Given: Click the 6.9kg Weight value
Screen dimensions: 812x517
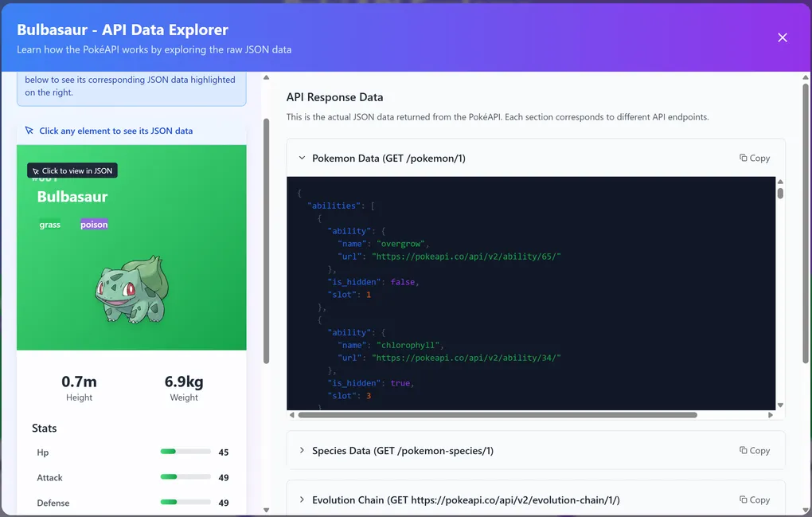Looking at the screenshot, I should coord(184,382).
